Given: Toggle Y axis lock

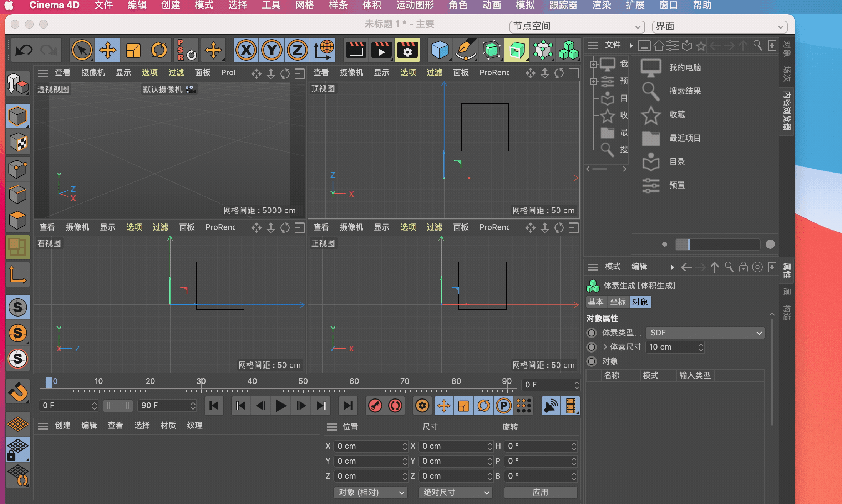Looking at the screenshot, I should tap(272, 50).
